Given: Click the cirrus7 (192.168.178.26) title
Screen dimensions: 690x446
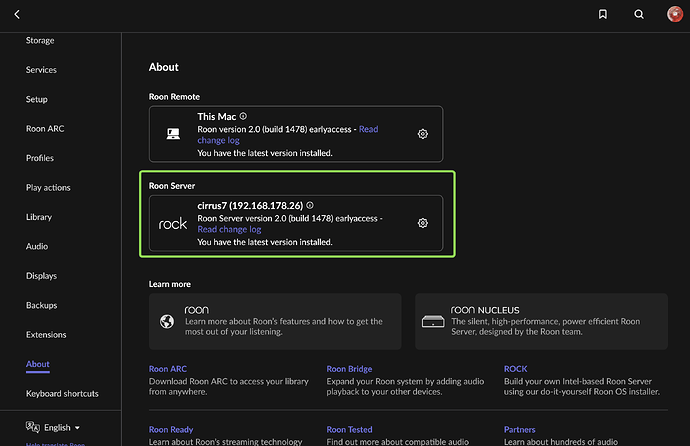Looking at the screenshot, I should pyautogui.click(x=250, y=205).
